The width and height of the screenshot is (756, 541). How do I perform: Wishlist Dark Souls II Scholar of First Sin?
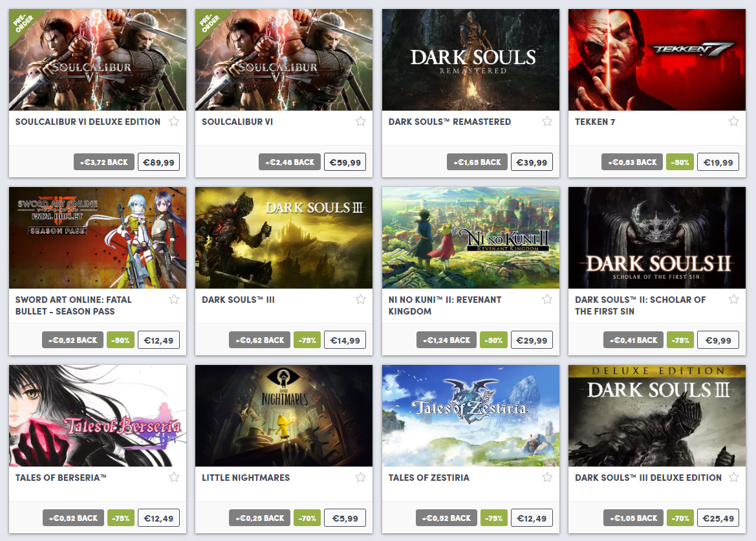[x=734, y=299]
